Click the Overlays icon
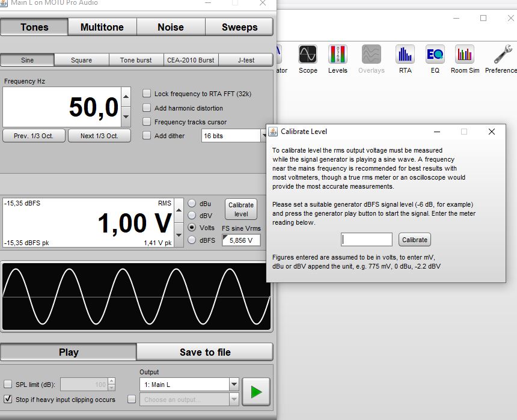Viewport: 517px width, 420px height. click(371, 55)
